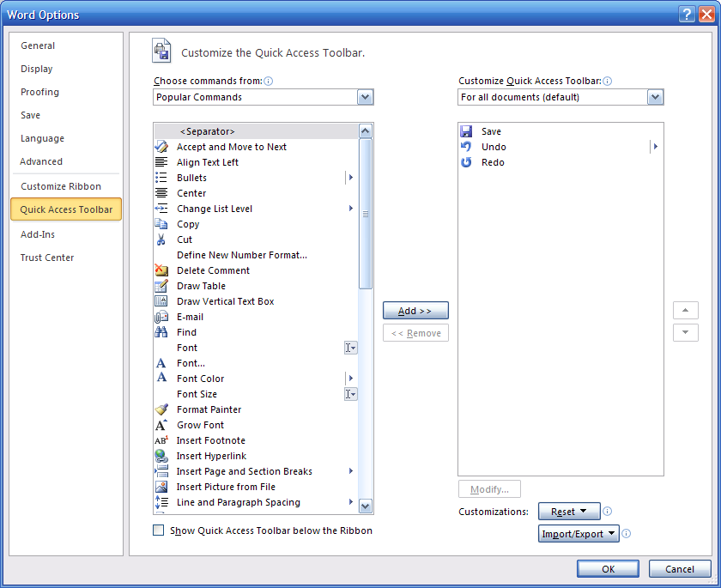Image resolution: width=721 pixels, height=588 pixels.
Task: Click the Bullets list icon
Action: [x=161, y=178]
